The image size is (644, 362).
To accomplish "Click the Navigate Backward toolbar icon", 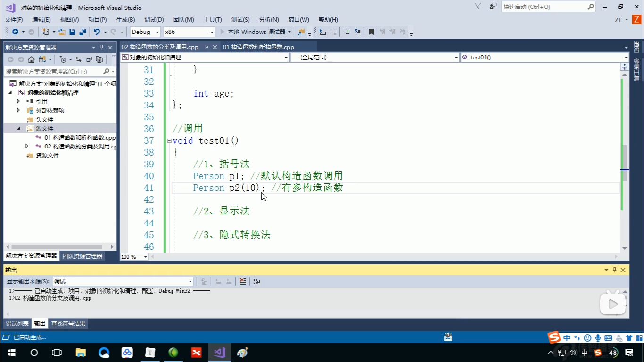I will pyautogui.click(x=15, y=32).
